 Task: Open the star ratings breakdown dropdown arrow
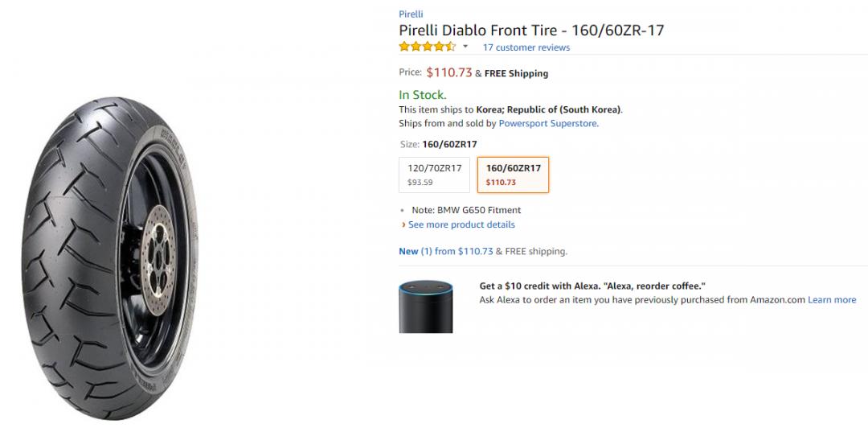point(465,47)
